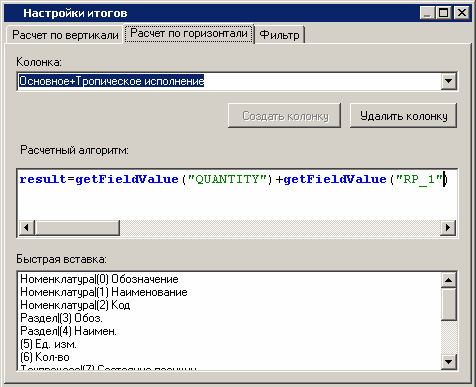This screenshot has height=387, width=476.
Task: Click the vertical scrollbar thumb in quick insert list
Action: tap(449, 304)
